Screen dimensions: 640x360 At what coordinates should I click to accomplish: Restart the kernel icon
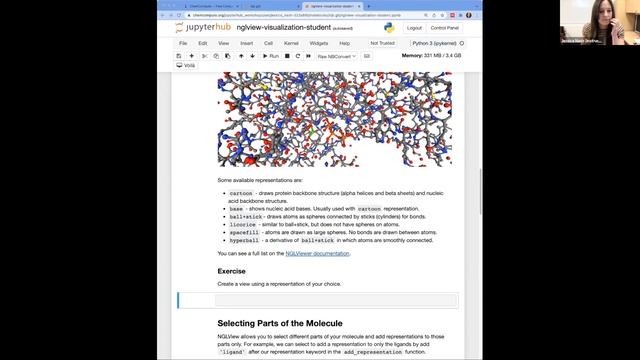point(298,56)
